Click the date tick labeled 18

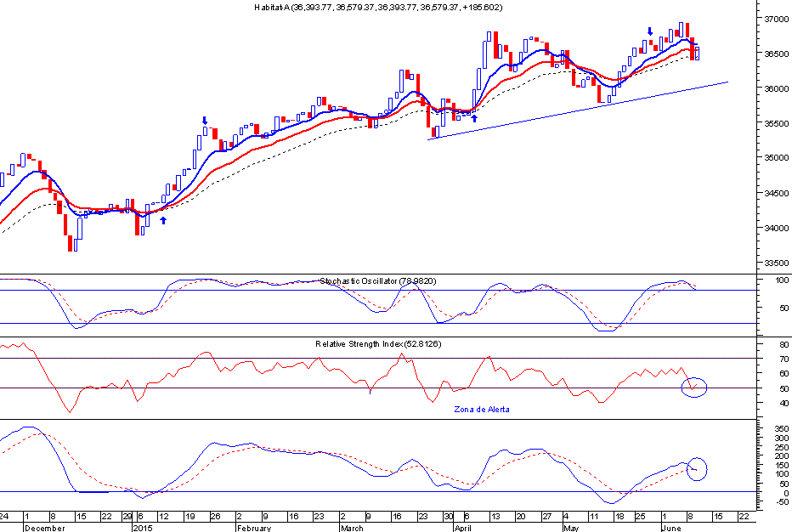pyautogui.click(x=619, y=517)
